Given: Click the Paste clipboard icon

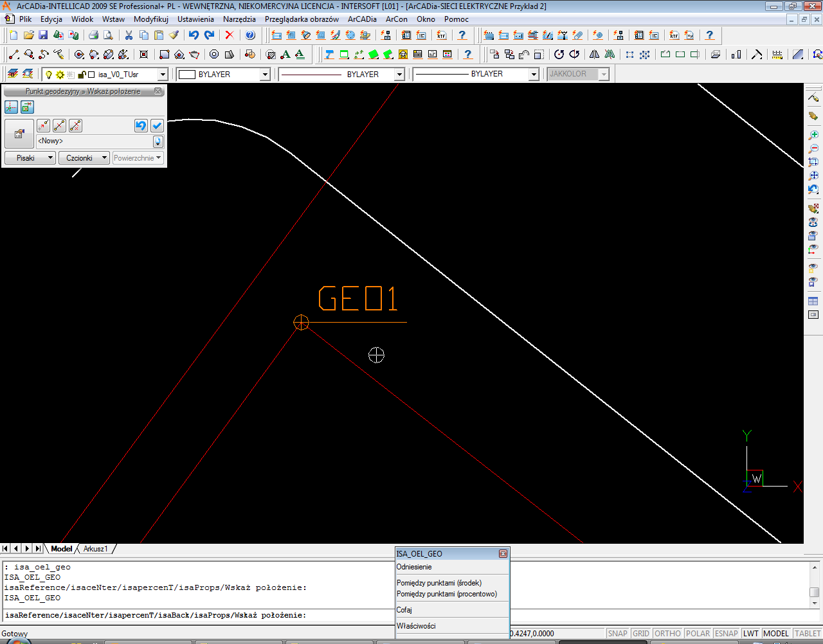Looking at the screenshot, I should [159, 35].
